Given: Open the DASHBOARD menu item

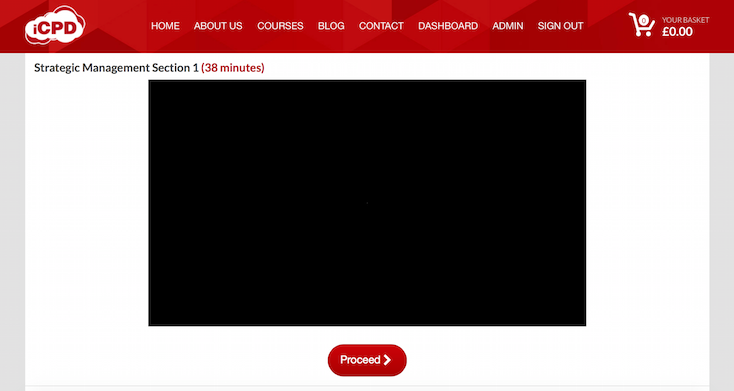Looking at the screenshot, I should [x=448, y=26].
